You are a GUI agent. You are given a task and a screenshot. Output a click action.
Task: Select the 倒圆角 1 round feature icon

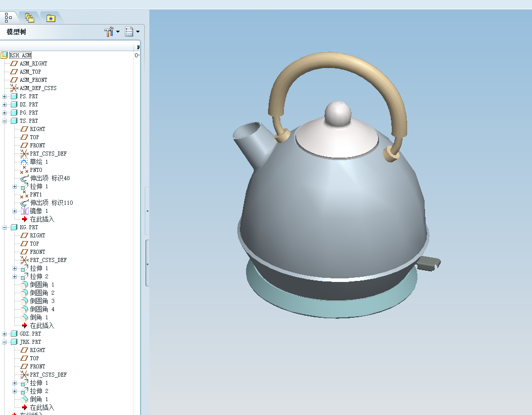(24, 285)
